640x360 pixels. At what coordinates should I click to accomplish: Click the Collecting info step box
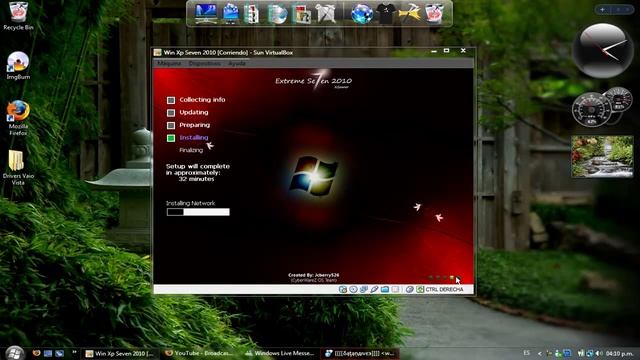171,100
